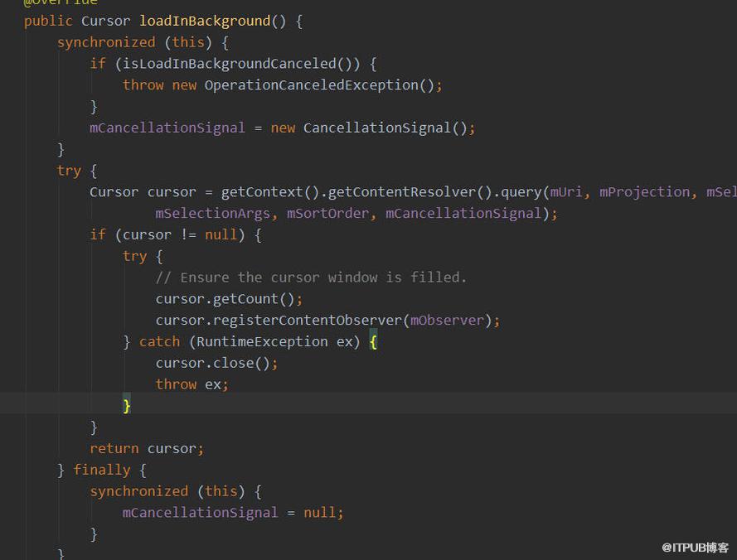The height and width of the screenshot is (560, 737).
Task: Click the highlighted closing brace of catch block
Action: 127,405
